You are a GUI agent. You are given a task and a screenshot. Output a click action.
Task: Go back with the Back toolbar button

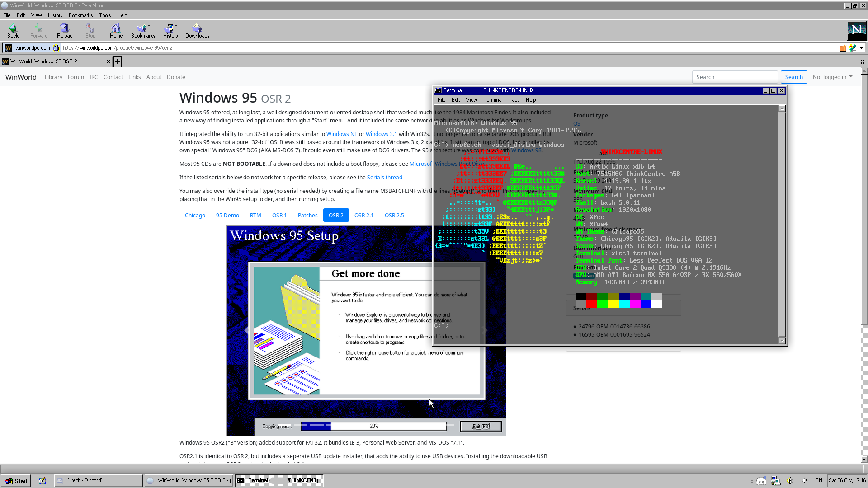pos(13,31)
